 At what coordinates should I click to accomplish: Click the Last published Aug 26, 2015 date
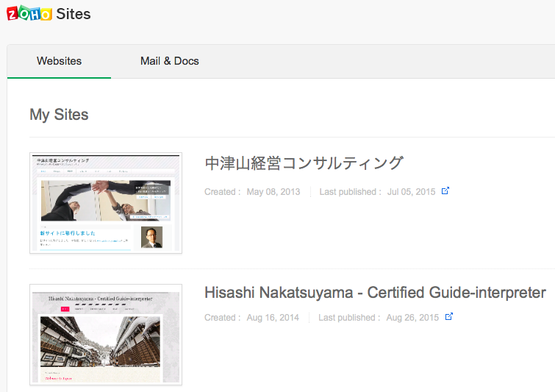pos(412,318)
